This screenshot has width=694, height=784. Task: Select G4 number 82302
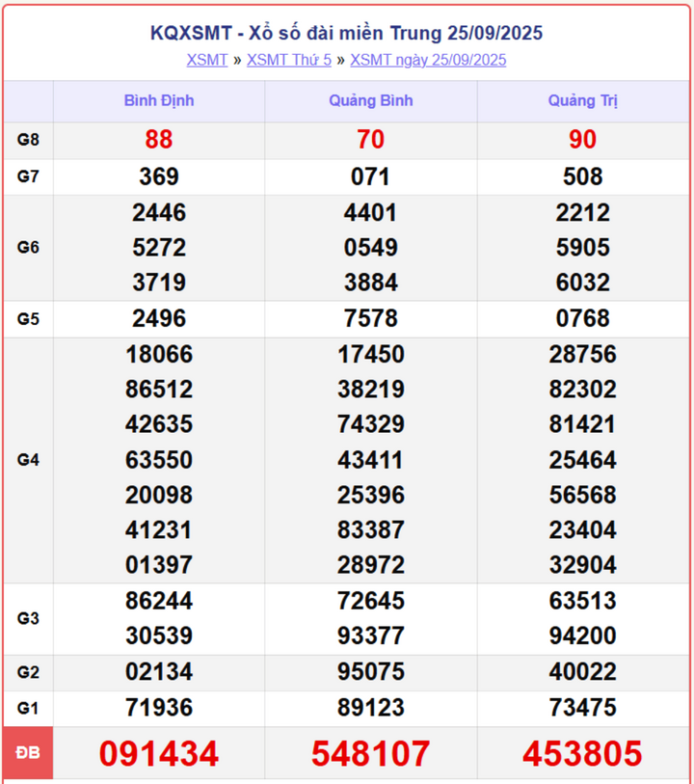pos(582,390)
